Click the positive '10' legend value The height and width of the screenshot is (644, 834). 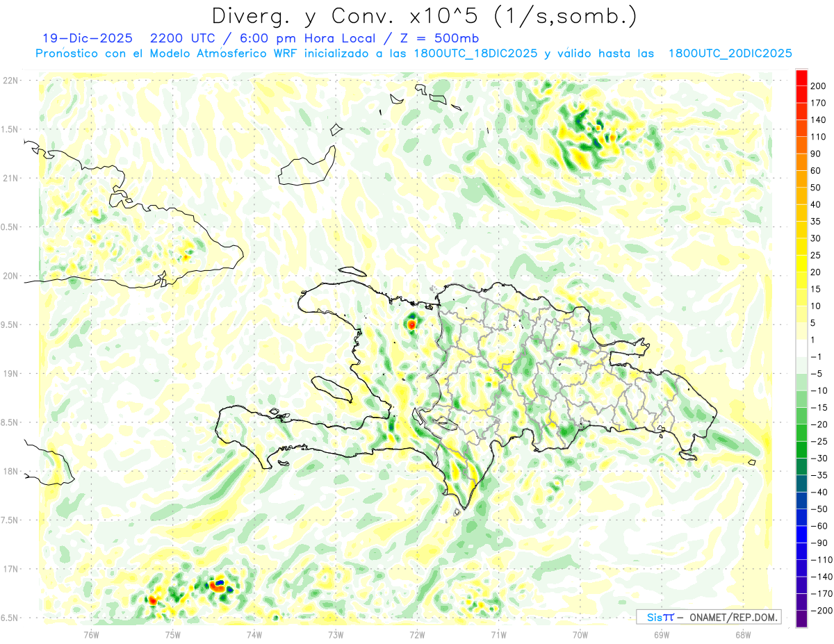pyautogui.click(x=816, y=306)
